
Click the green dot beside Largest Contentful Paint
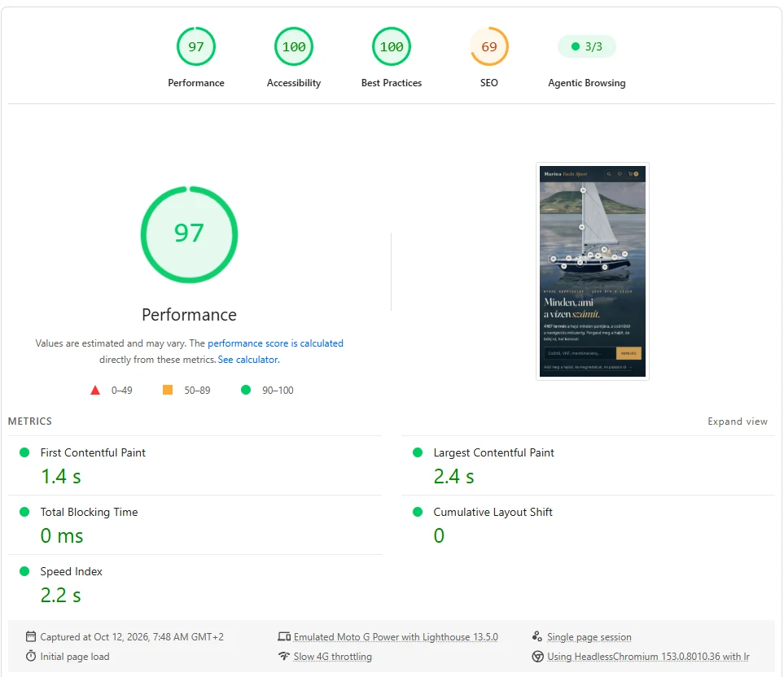(x=418, y=452)
